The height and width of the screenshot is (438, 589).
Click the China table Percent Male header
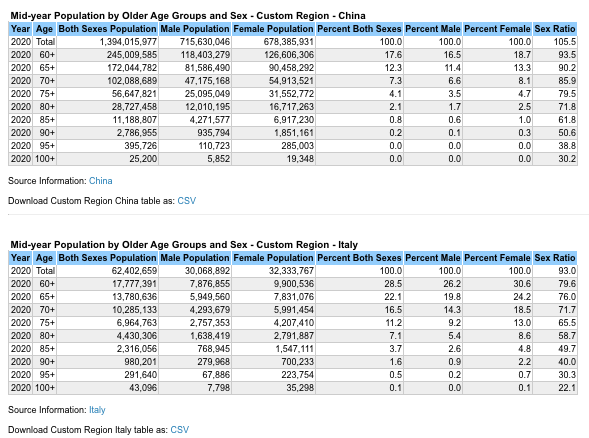433,29
